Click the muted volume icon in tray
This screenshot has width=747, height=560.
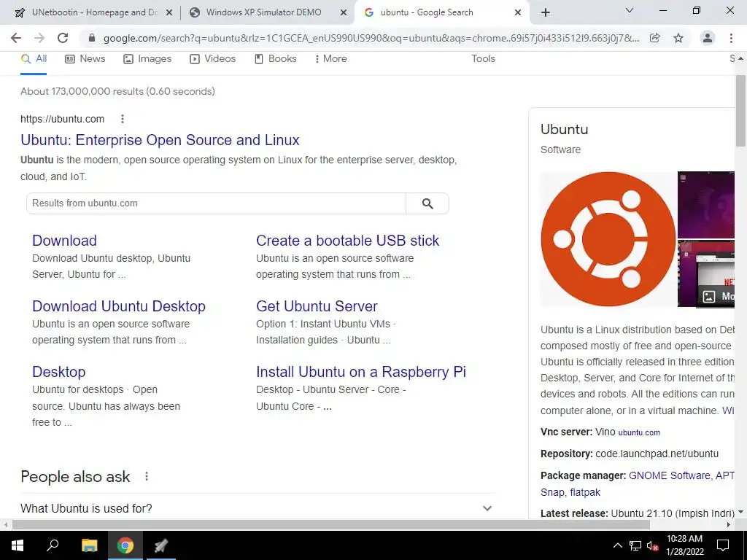(x=652, y=545)
